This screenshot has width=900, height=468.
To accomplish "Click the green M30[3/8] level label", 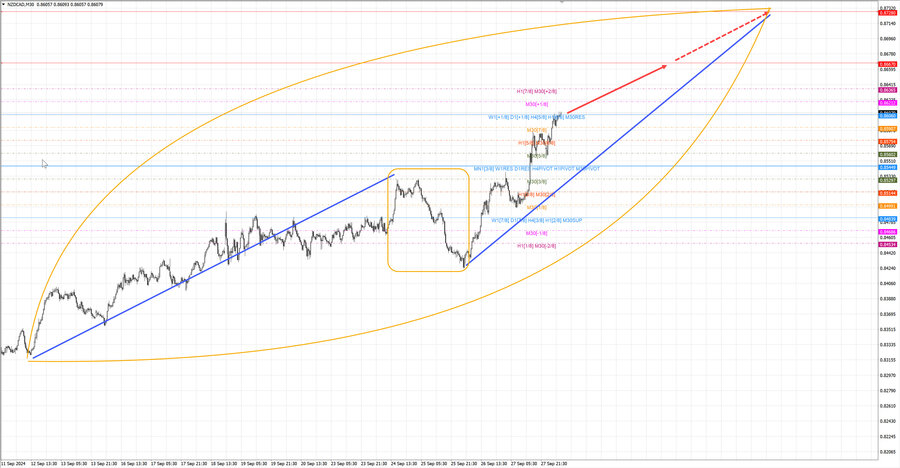I will [537, 181].
